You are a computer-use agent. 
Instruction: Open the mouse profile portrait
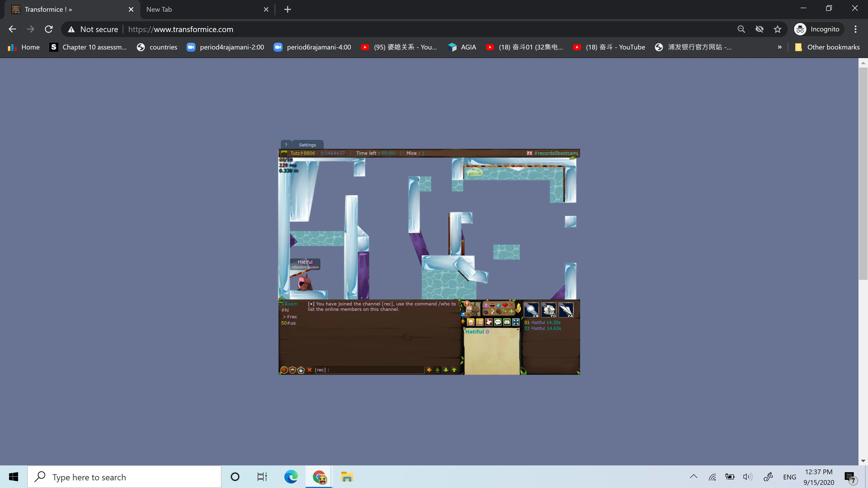tap(474, 310)
